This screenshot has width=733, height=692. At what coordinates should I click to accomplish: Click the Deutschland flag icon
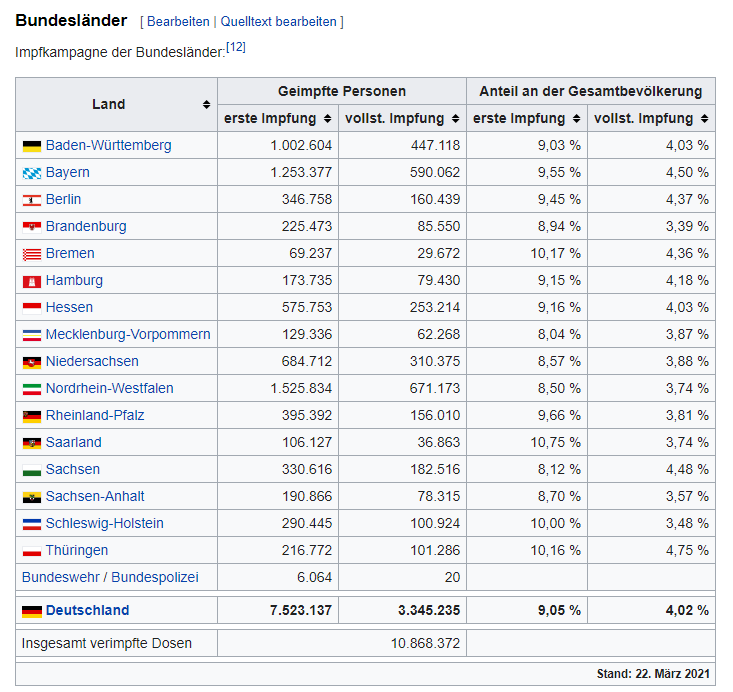point(31,611)
